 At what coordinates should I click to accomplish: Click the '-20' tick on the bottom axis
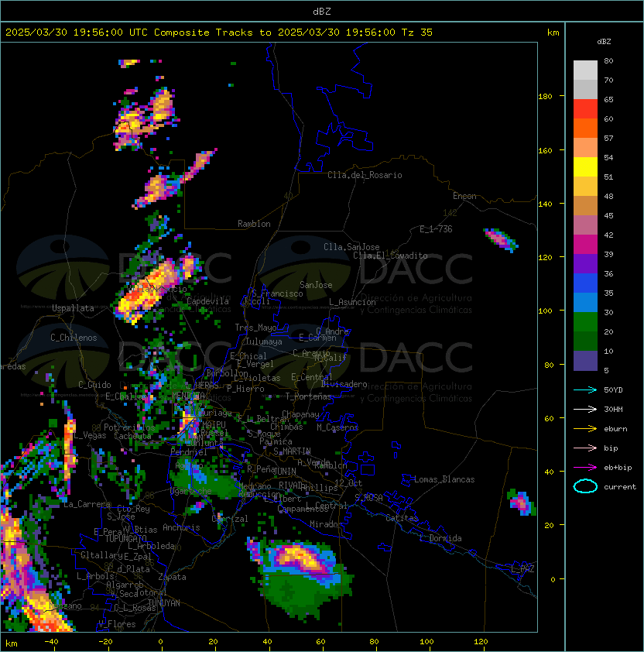click(105, 641)
